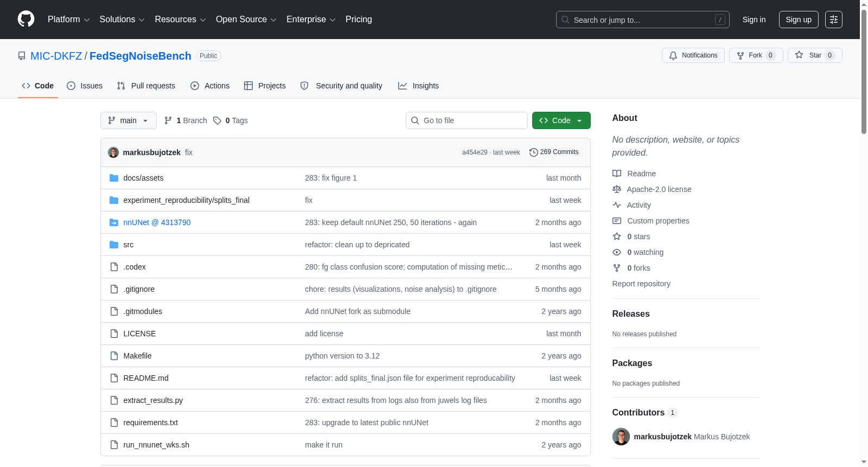The image size is (868, 467).
Task: Open the Insights tab
Action: coord(418,86)
